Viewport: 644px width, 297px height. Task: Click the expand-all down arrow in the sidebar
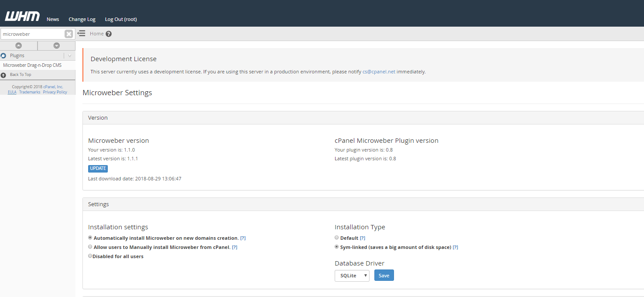[x=57, y=45]
